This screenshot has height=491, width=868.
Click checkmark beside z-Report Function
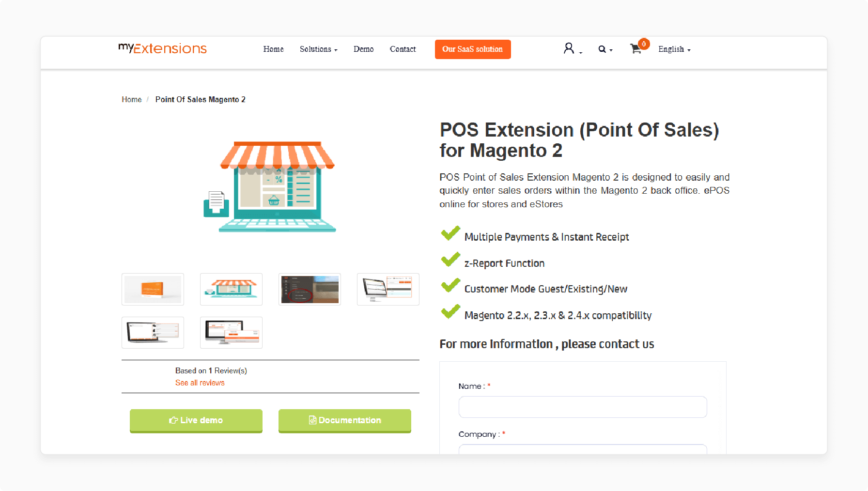(450, 259)
